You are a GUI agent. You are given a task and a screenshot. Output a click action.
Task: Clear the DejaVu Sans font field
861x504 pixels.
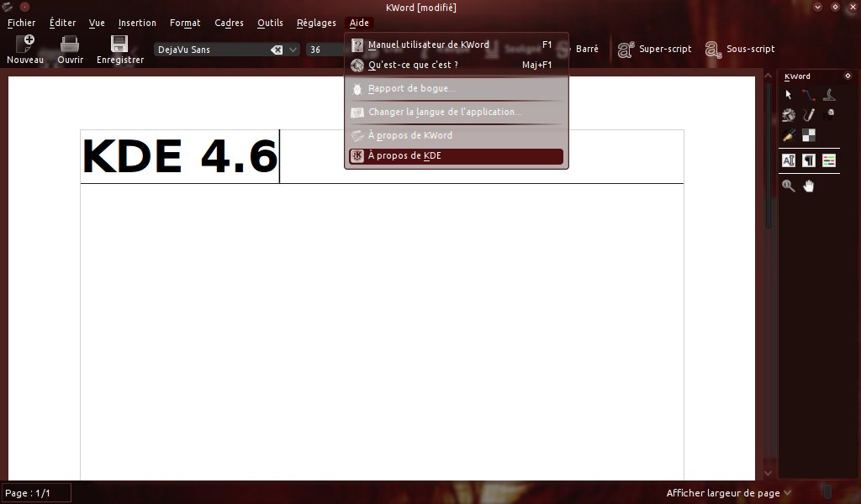276,50
